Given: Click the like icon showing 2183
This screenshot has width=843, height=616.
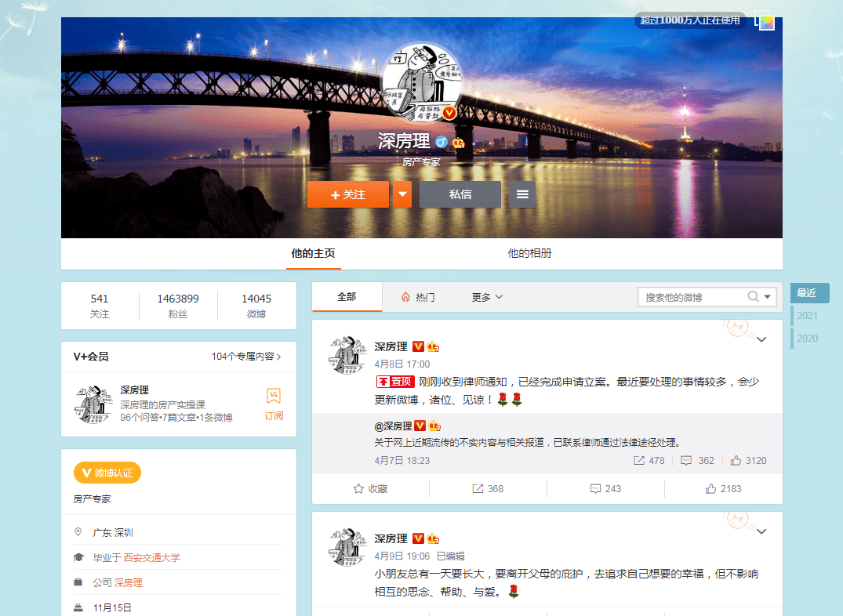Looking at the screenshot, I should pos(711,488).
